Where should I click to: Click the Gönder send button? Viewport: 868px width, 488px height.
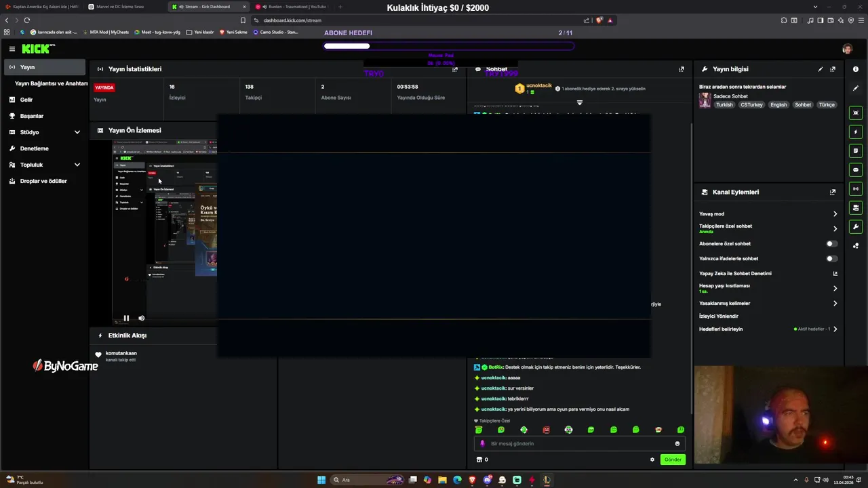point(673,460)
